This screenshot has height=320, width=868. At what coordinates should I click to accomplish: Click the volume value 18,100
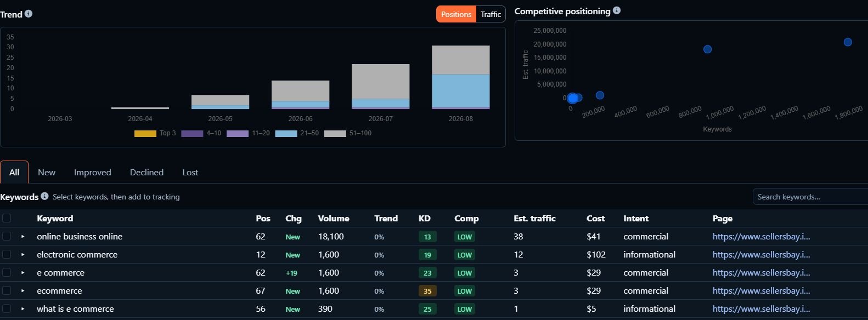[331, 236]
